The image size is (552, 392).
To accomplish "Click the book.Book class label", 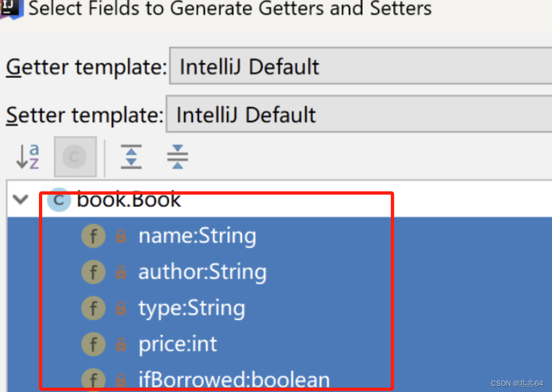I will pyautogui.click(x=129, y=200).
